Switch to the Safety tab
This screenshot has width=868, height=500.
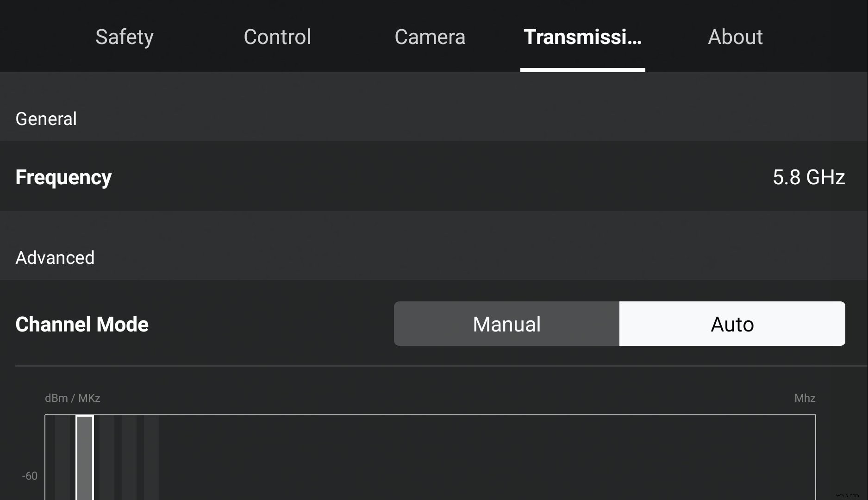[124, 37]
